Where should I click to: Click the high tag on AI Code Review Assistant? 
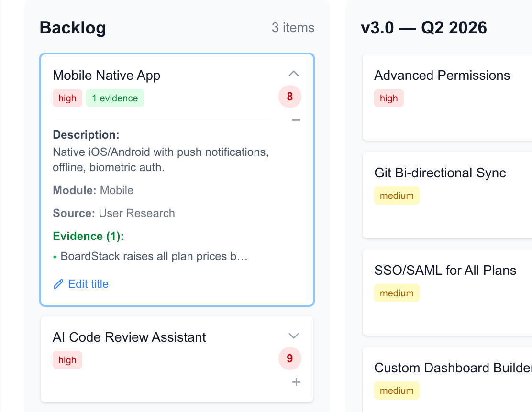67,360
